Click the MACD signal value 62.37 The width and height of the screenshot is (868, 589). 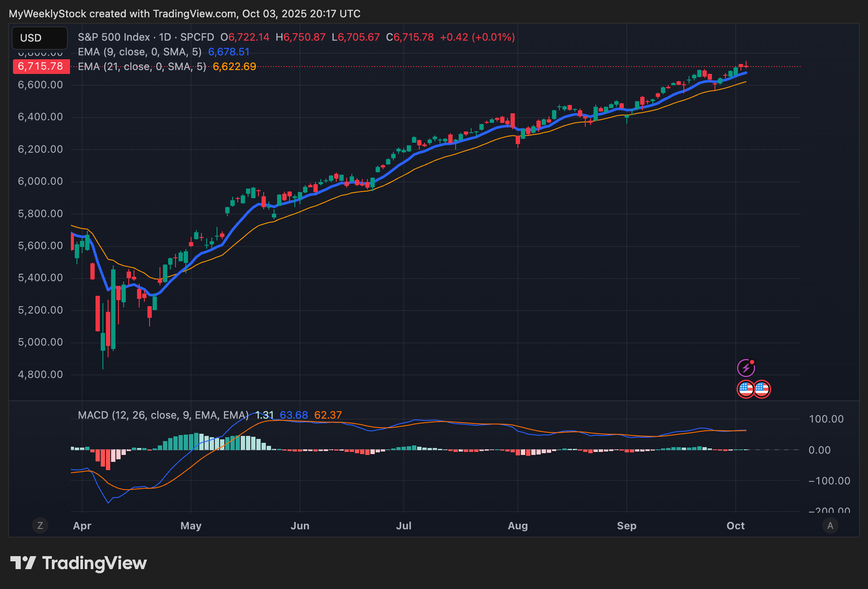328,415
